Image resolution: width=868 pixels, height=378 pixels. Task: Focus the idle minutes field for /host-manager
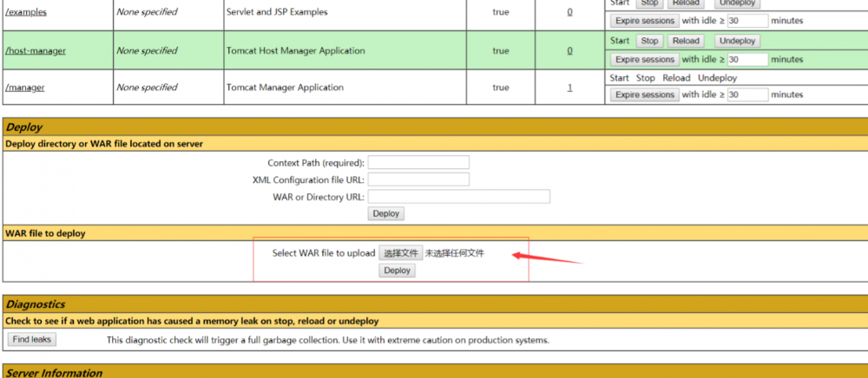(747, 60)
